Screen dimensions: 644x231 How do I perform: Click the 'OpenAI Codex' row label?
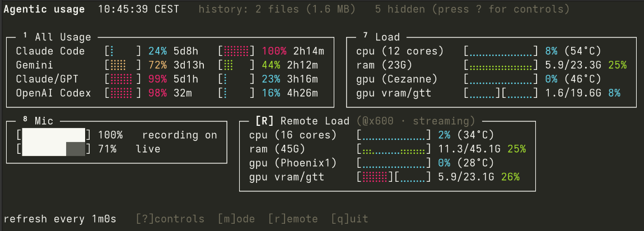(53, 93)
